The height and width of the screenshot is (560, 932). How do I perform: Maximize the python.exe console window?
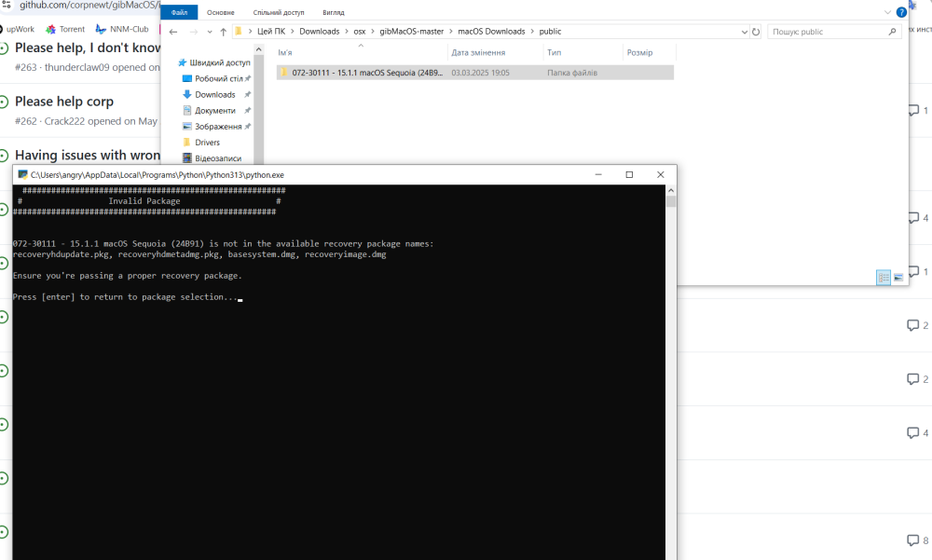(x=629, y=175)
